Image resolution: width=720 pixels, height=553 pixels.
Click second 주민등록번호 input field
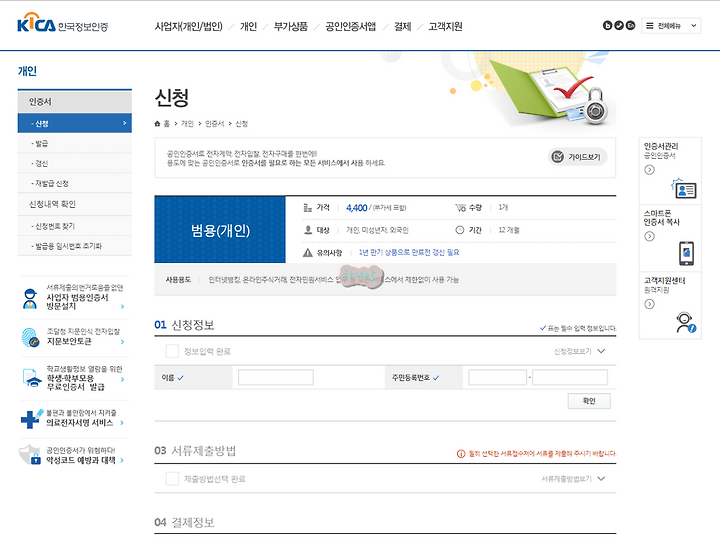pyautogui.click(x=570, y=378)
